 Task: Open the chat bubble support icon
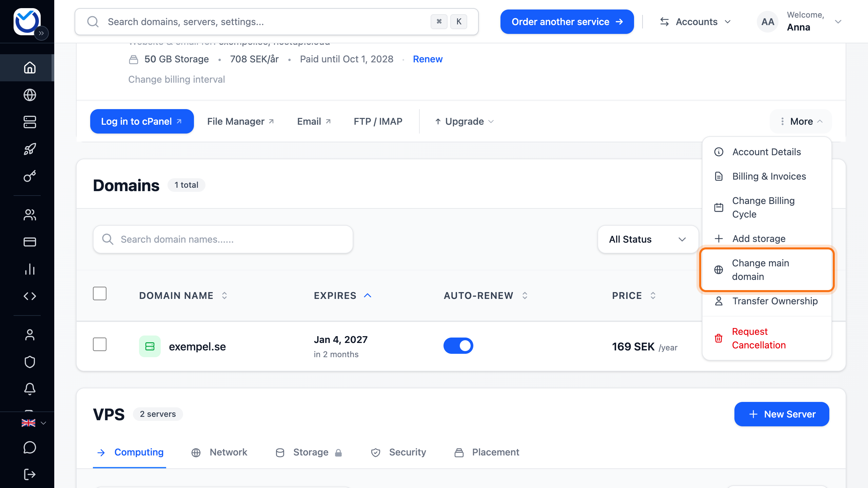(30, 447)
